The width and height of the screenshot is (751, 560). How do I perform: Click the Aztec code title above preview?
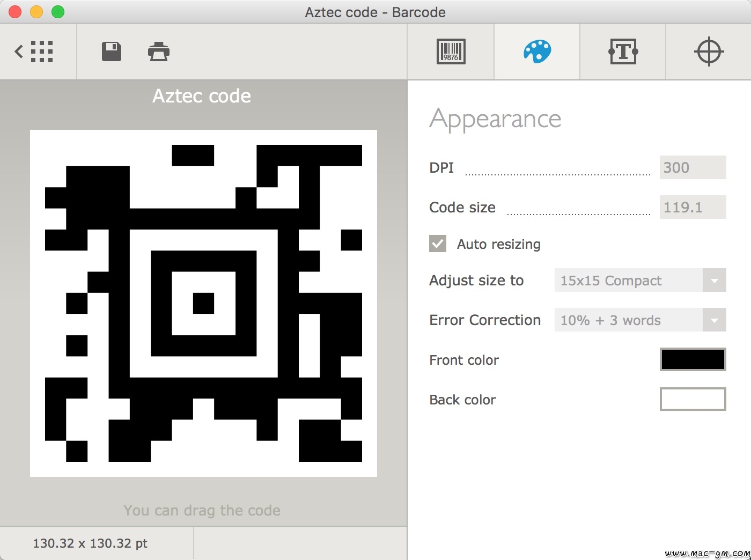pos(202,95)
